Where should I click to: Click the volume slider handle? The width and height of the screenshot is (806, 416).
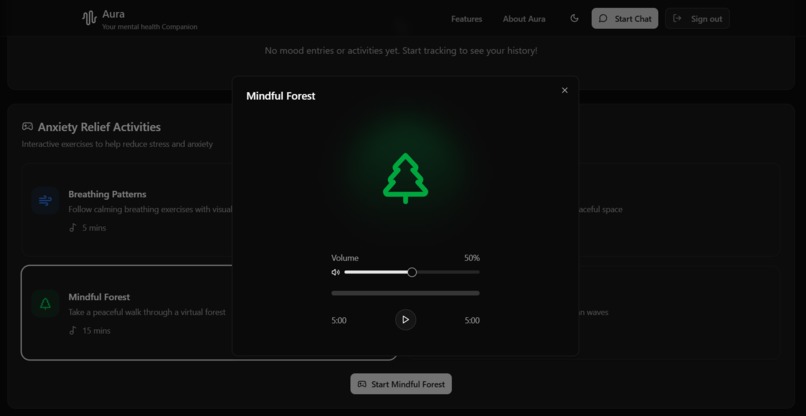pyautogui.click(x=412, y=273)
